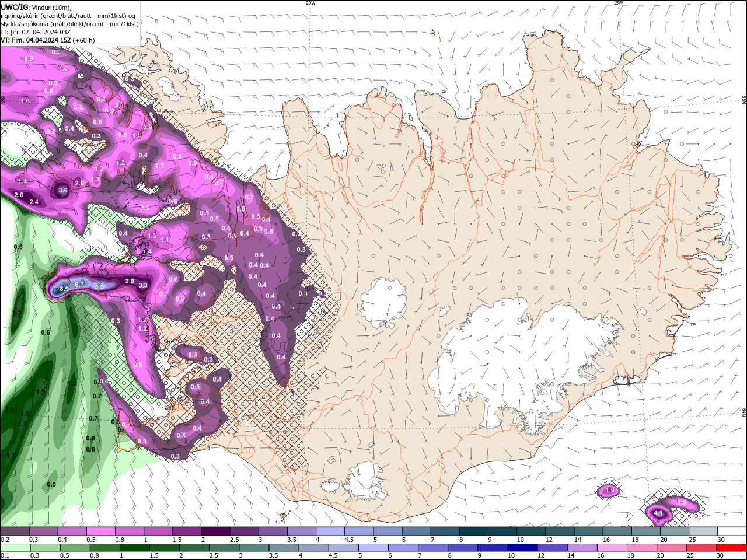Click the '20W' longitude label
The image size is (747, 560).
[x=310, y=3]
